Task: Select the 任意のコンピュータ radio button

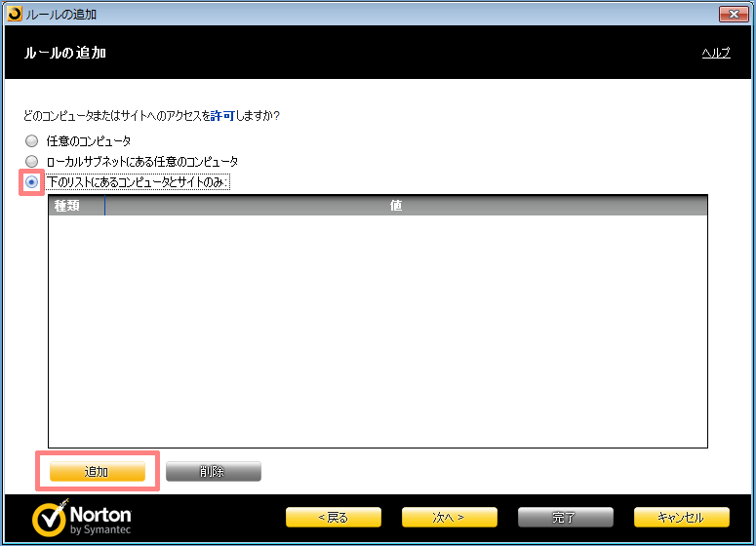Action: (32, 141)
